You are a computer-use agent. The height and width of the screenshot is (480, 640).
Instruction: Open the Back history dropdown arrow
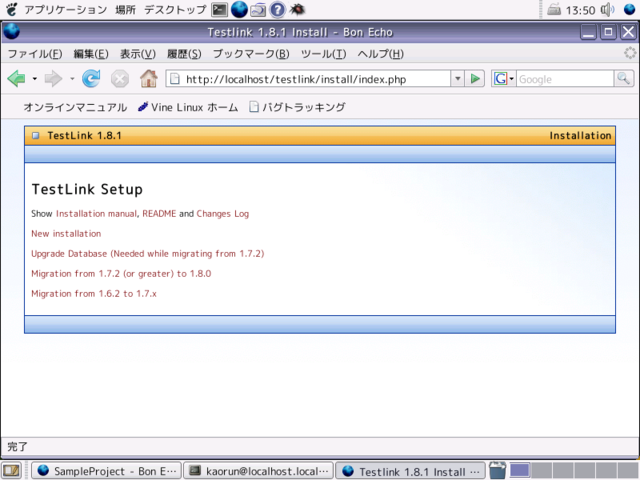pyautogui.click(x=35, y=78)
